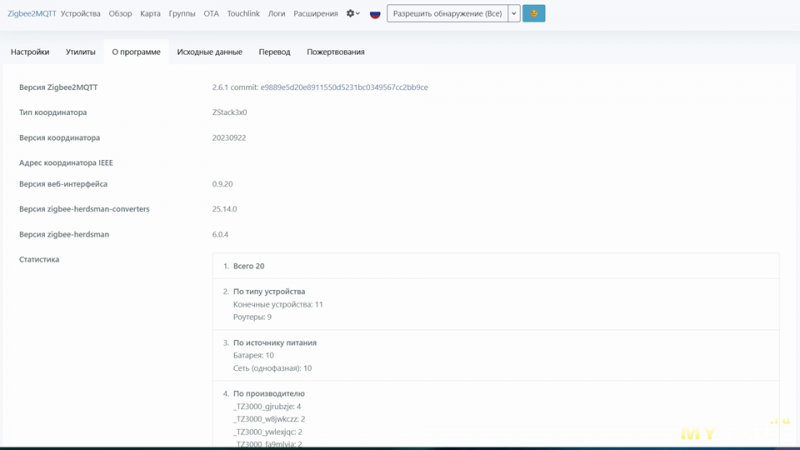Open the Карта network map
Image resolution: width=800 pixels, height=450 pixels.
(x=151, y=14)
